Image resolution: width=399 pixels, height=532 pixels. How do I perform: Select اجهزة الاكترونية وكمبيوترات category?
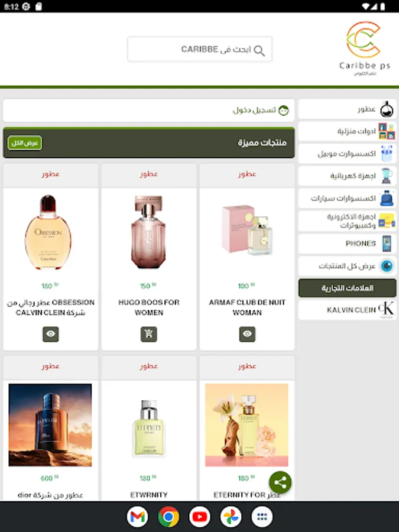(347, 221)
